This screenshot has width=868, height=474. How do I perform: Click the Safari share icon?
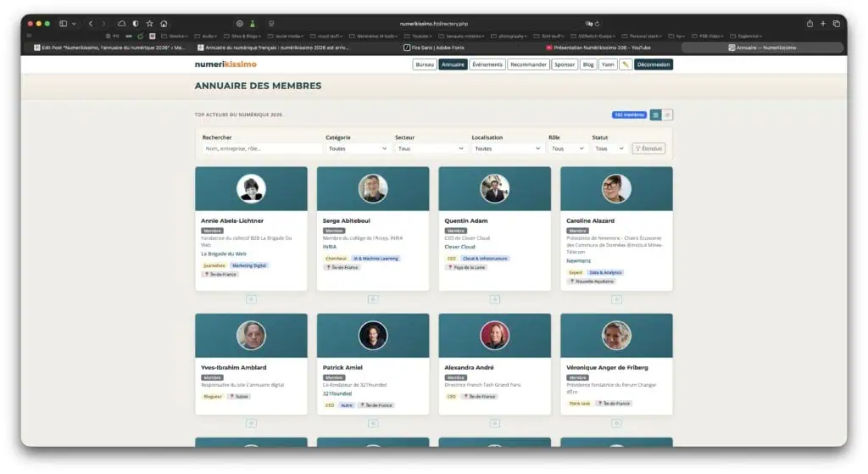810,24
